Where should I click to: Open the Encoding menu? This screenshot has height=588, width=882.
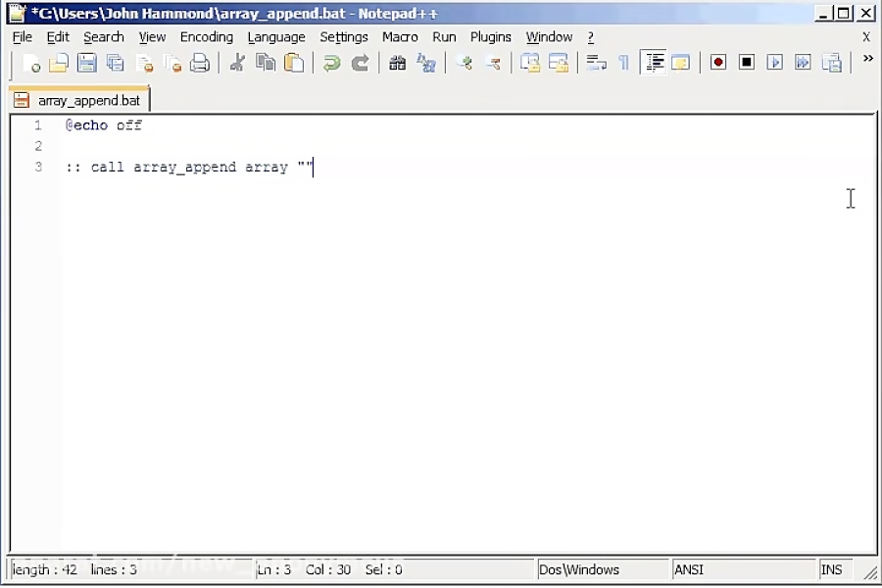(x=206, y=36)
